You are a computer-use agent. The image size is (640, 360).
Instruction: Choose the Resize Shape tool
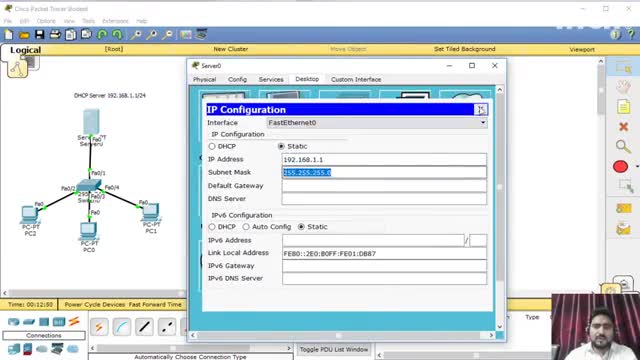click(x=625, y=186)
